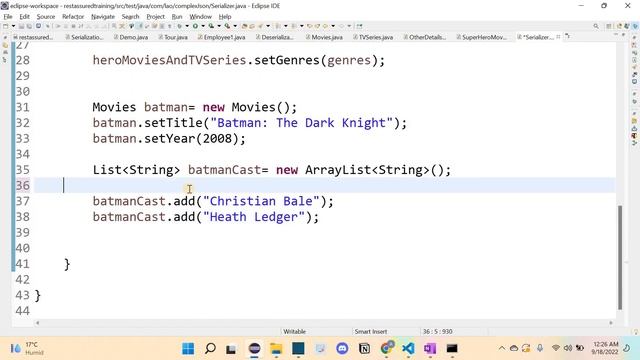640x360 pixels.
Task: Click the Coverage run toolbar icon
Action: click(x=211, y=26)
